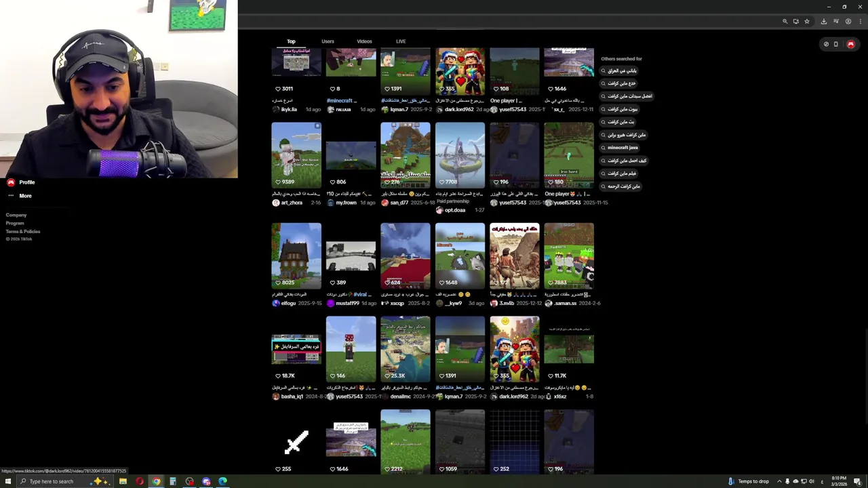Open sword video thumbnail with 255 likes
This screenshot has height=488, width=868.
(296, 442)
